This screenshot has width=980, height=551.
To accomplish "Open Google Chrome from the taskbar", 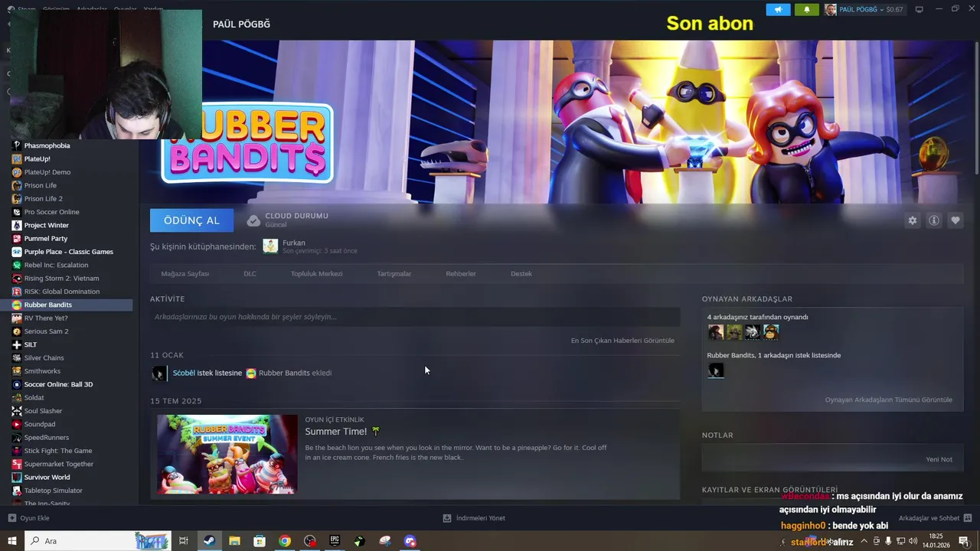I will click(285, 541).
